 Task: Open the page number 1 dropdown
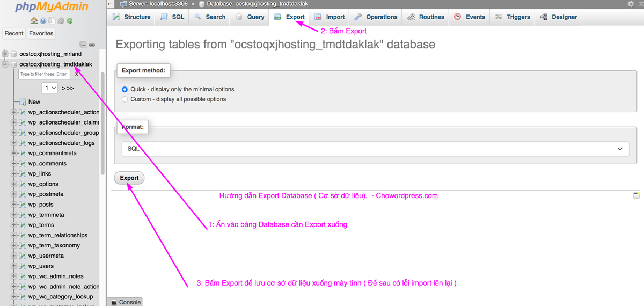pos(50,88)
